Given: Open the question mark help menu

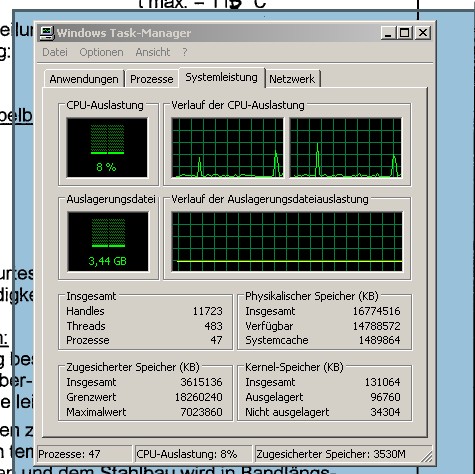Looking at the screenshot, I should pyautogui.click(x=185, y=52).
